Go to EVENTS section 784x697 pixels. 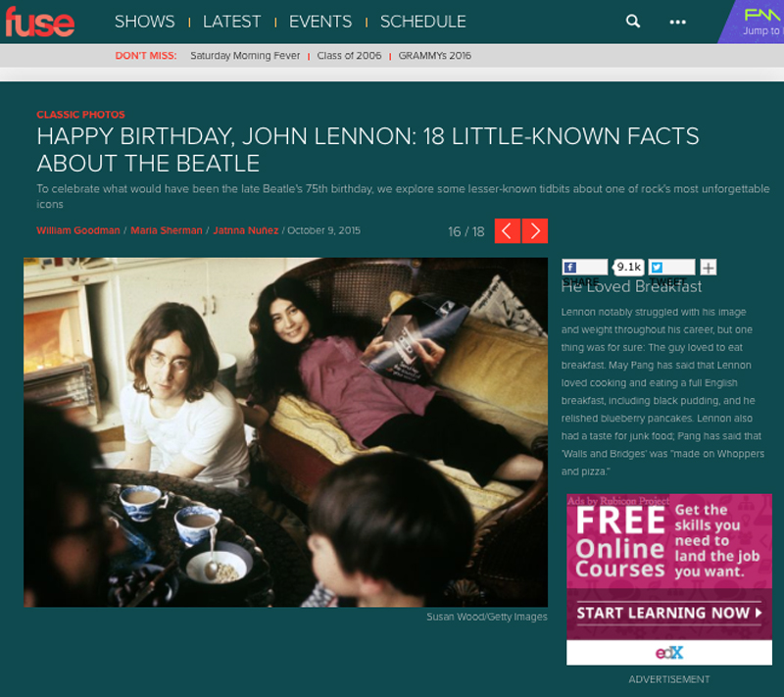click(320, 22)
